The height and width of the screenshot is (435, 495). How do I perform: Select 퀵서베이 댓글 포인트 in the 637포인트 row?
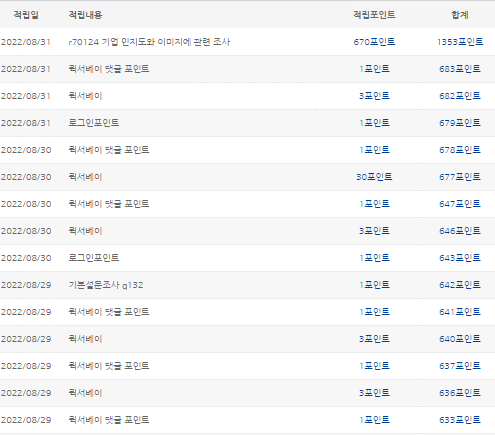[109, 366]
